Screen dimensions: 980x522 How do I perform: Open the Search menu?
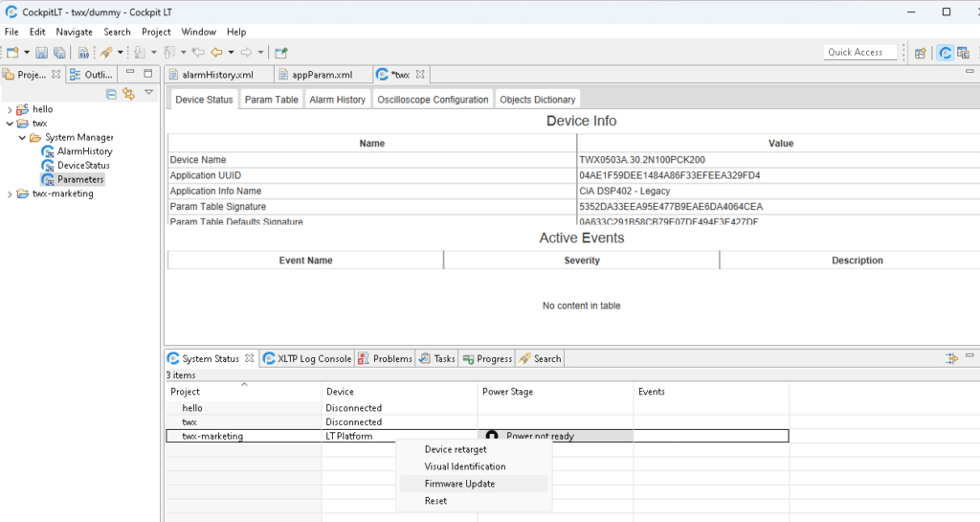[117, 32]
